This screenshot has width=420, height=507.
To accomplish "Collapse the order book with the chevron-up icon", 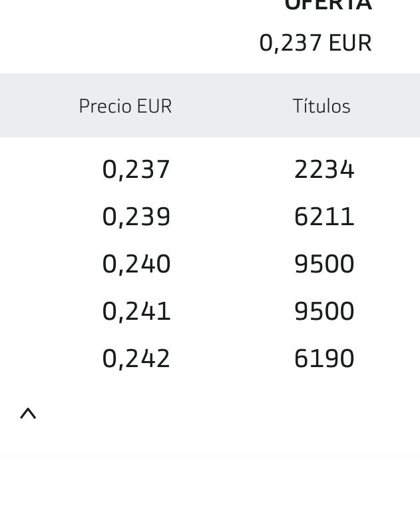I will coord(28,414).
